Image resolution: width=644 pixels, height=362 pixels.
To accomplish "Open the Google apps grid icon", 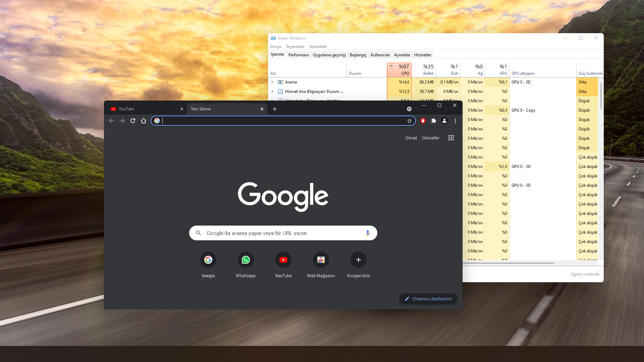I will (x=451, y=138).
